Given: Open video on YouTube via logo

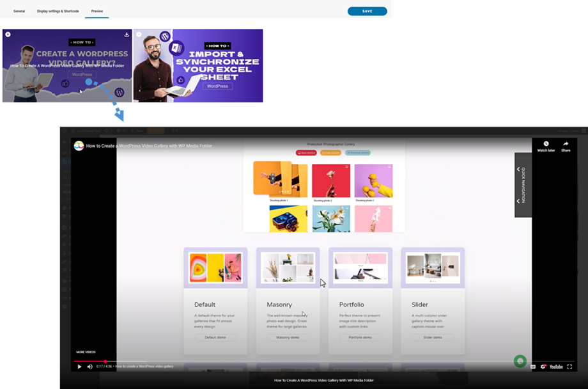Looking at the screenshot, I should 556,367.
